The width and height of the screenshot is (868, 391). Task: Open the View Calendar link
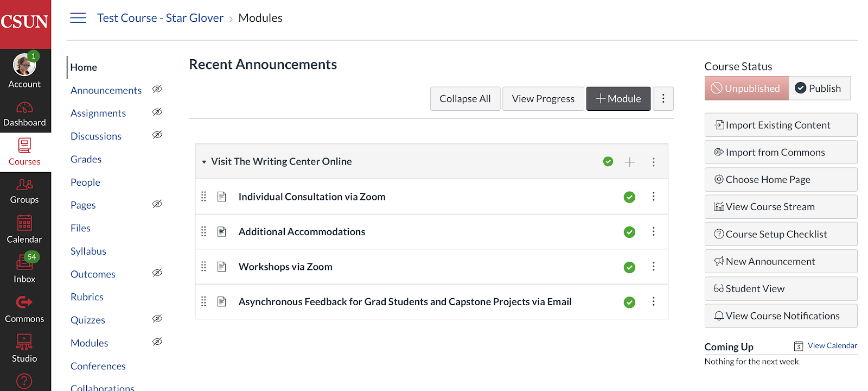832,345
